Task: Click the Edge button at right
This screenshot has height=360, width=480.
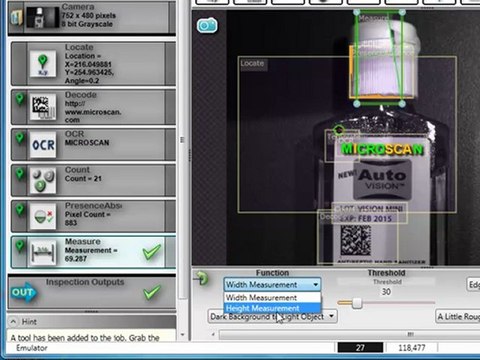Action: [x=473, y=285]
